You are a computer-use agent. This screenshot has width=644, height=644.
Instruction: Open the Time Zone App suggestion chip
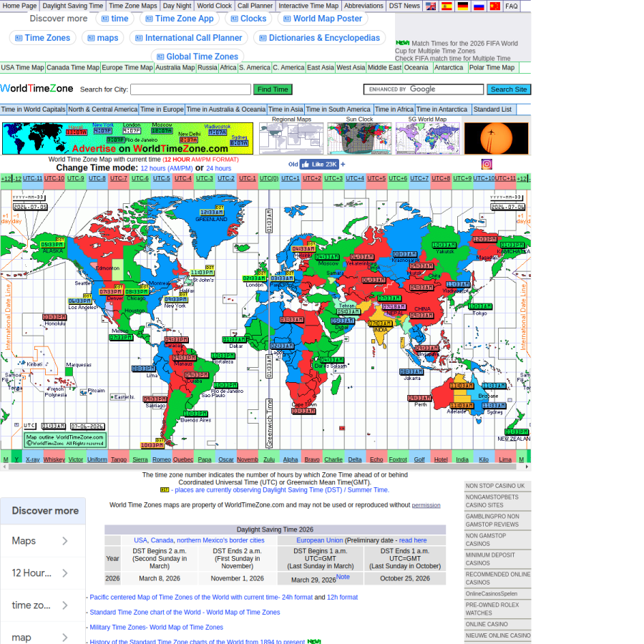180,19
